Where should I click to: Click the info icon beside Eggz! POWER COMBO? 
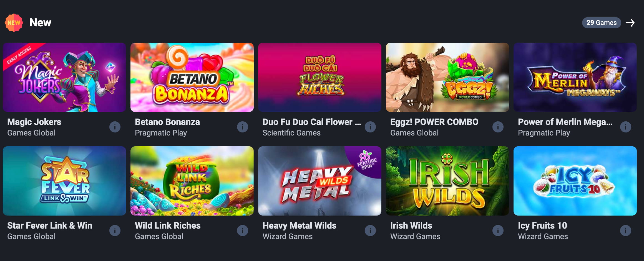click(x=498, y=127)
